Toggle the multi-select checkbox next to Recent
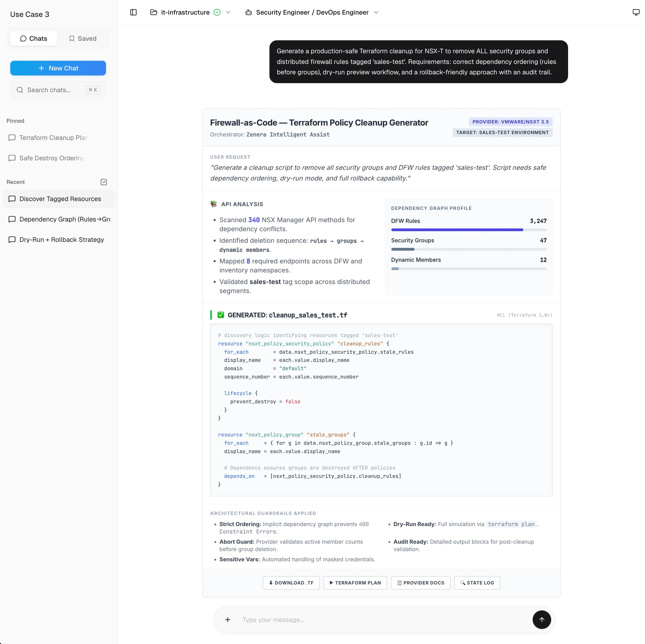The image size is (645, 644). 104,182
